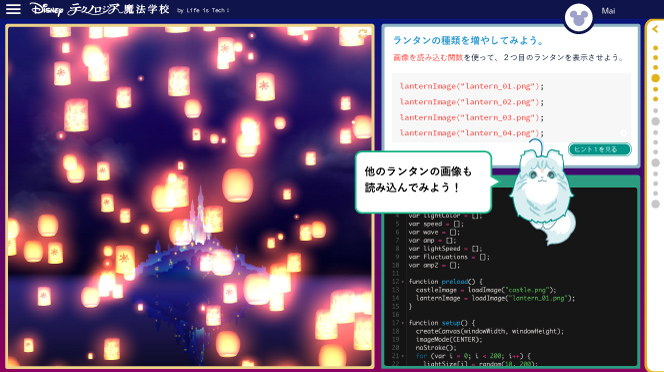This screenshot has height=372, width=664.
Task: Select the last gray progress dot
Action: point(656,204)
